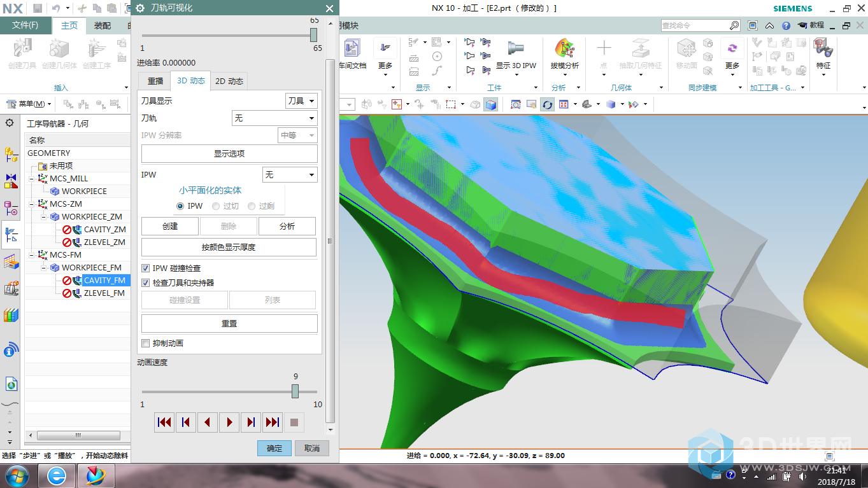Click the purple More (更多) icon in Synchronous Modeling
868x488 pixels.
732,49
